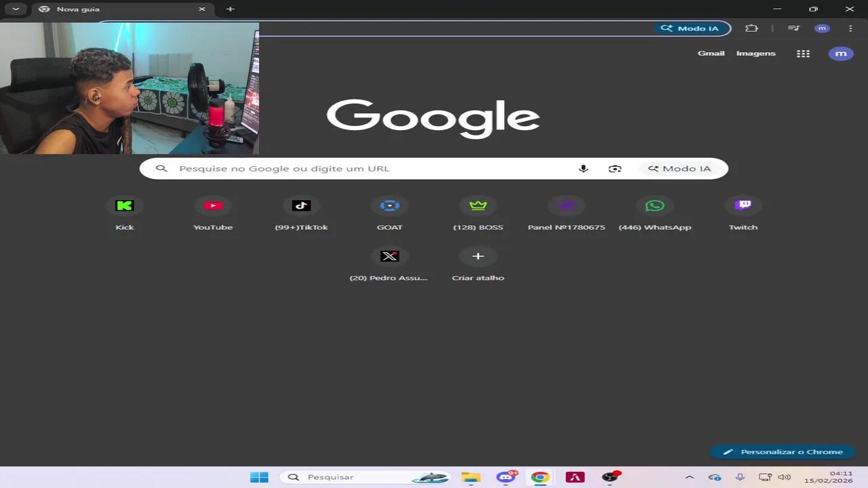Click Personalizar o Chrome

783,451
